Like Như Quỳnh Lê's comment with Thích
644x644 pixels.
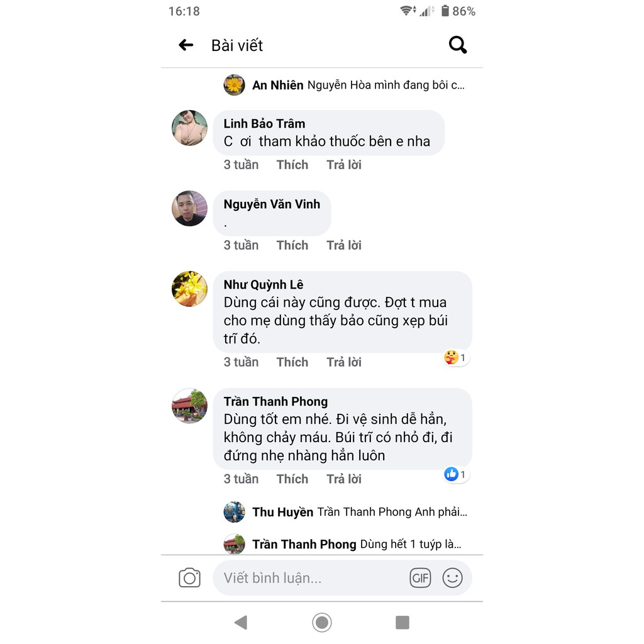click(x=292, y=362)
